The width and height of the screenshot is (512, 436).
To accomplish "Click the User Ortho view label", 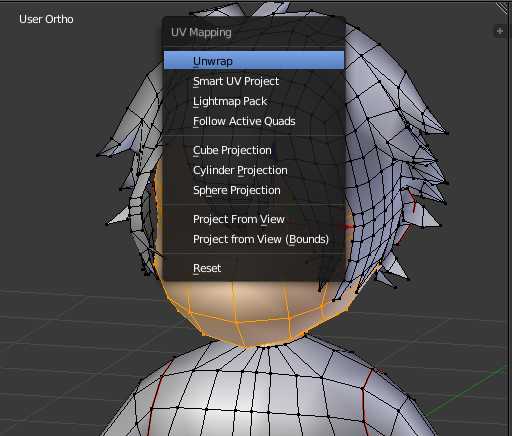I will coord(46,19).
